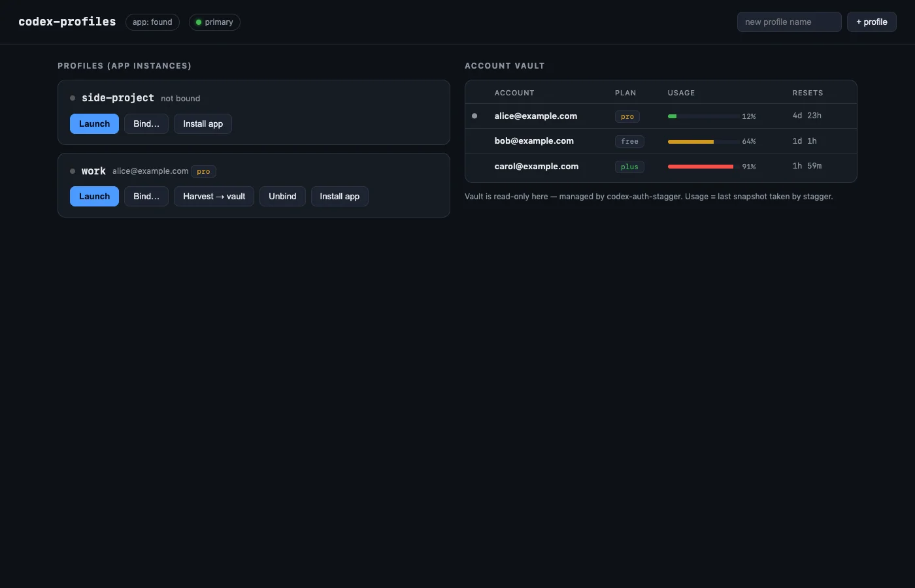Click the 4d 23h reset time
The width and height of the screenshot is (915, 588).
point(807,116)
